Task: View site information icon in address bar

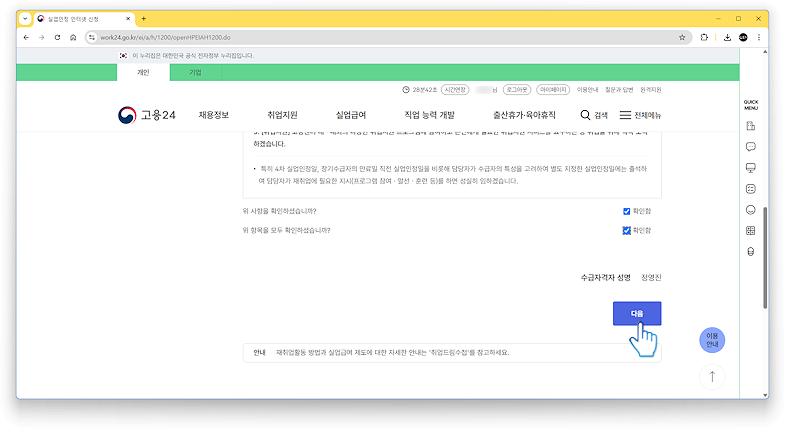Action: tap(92, 38)
